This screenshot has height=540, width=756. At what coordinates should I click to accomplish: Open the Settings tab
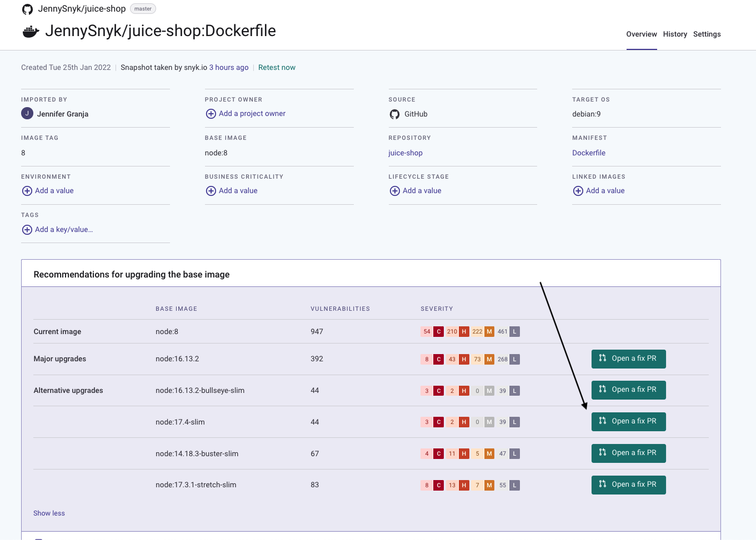[707, 34]
